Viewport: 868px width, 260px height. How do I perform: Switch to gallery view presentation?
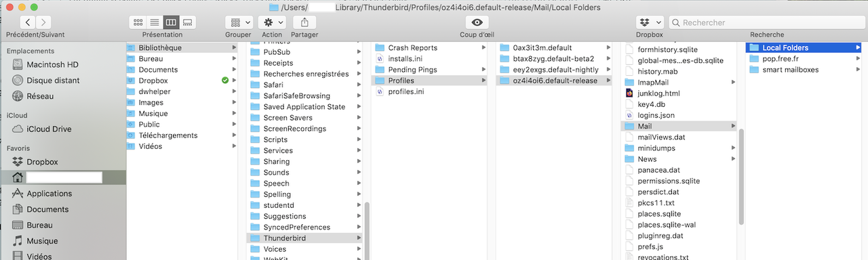[188, 22]
